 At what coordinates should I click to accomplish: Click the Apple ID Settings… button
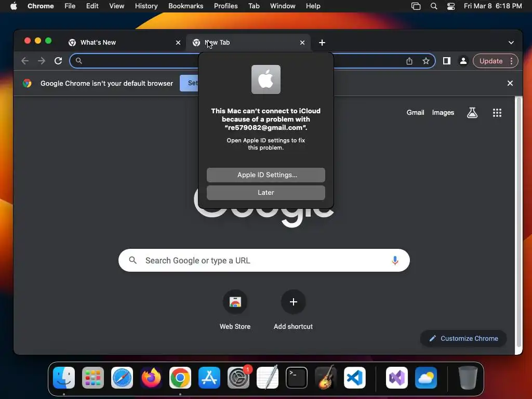[x=265, y=175]
